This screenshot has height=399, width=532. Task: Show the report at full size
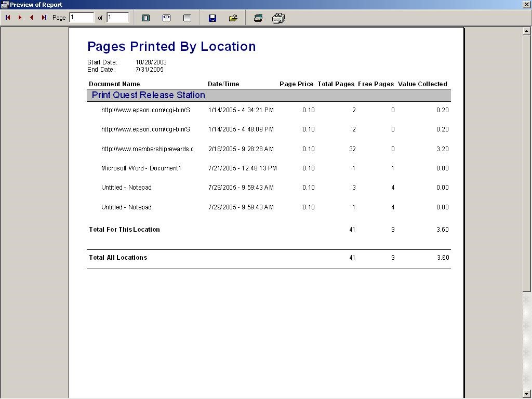(187, 18)
